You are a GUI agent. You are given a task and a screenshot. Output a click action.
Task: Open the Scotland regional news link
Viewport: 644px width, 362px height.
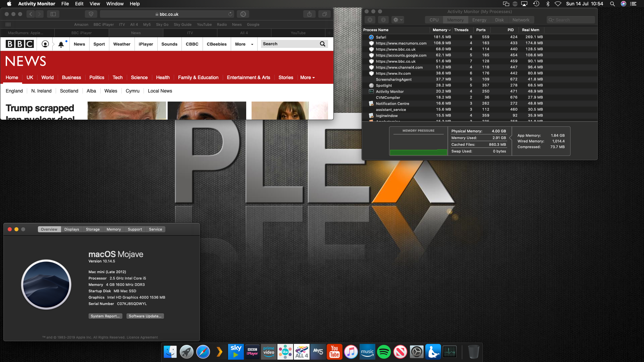pyautogui.click(x=69, y=91)
